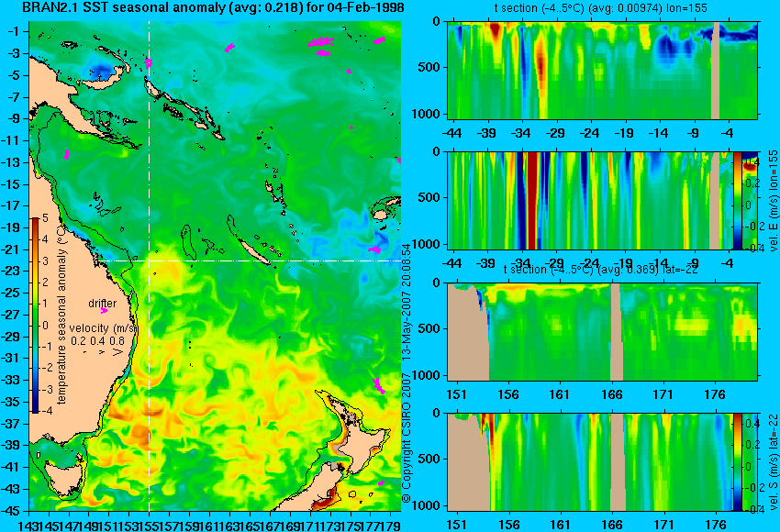This screenshot has width=780, height=532.
Task: Click the '13-May-2007 20:08:54' timestamp text
Action: click(407, 301)
